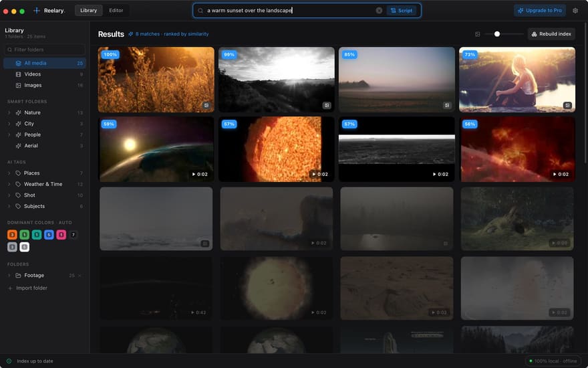The width and height of the screenshot is (588, 368).
Task: Click the 100% local offline status badge
Action: pos(553,361)
